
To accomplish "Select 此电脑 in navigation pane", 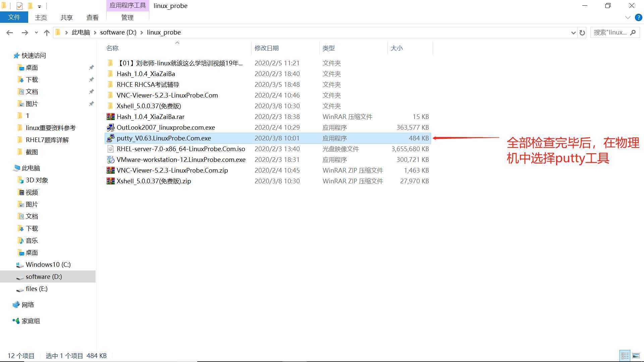I will pos(31,168).
